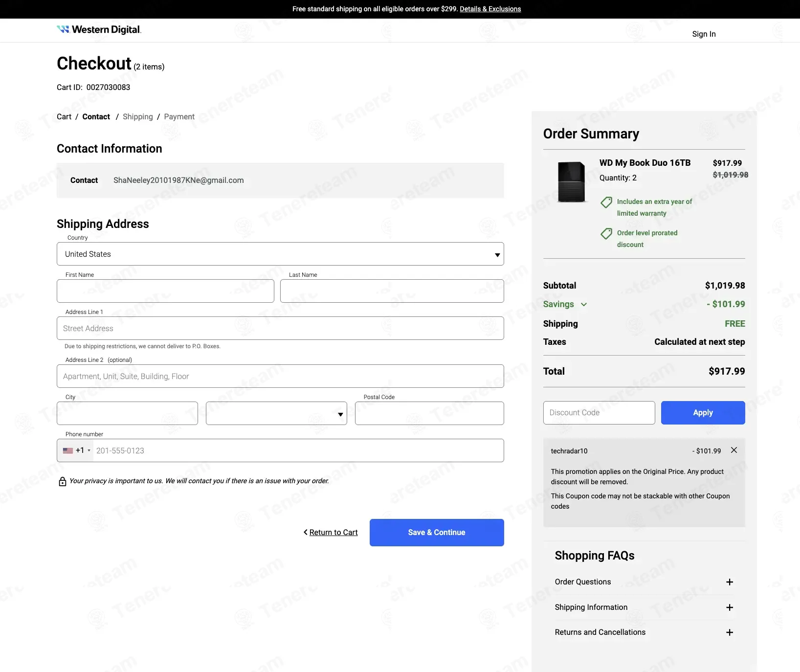Screen dimensions: 800x672
Task: Go to Cart breadcrumb step
Action: (64, 116)
